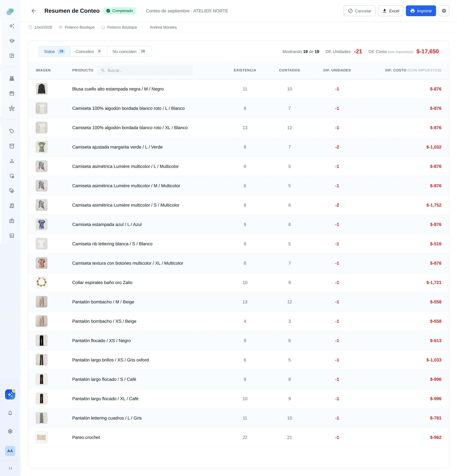Open the archive box icon in sidebar
This screenshot has width=457, height=476.
point(12,146)
